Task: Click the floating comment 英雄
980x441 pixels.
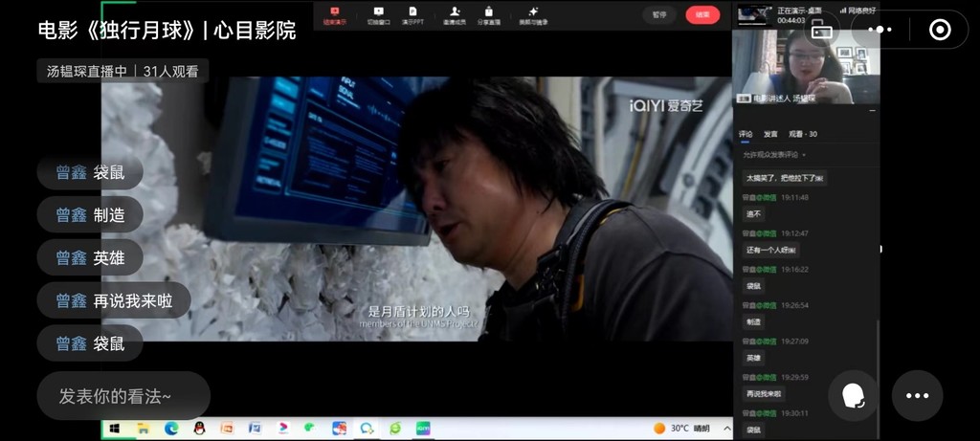Action: pyautogui.click(x=90, y=258)
